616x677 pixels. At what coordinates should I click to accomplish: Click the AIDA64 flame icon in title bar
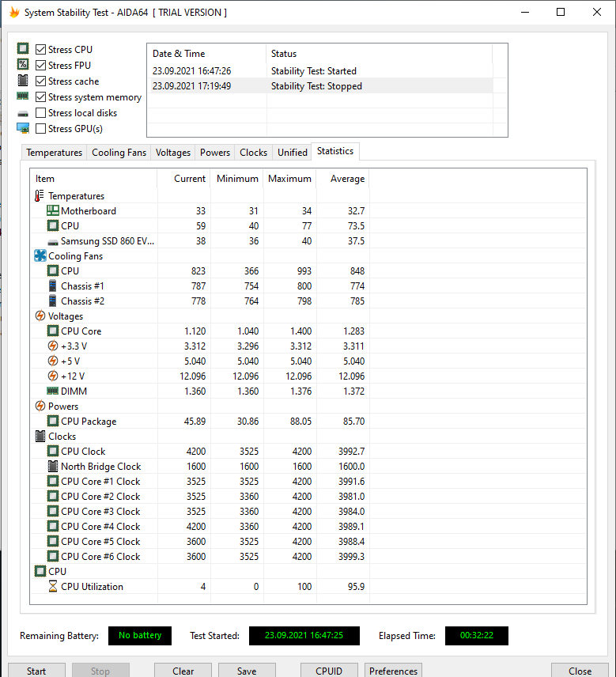click(14, 12)
